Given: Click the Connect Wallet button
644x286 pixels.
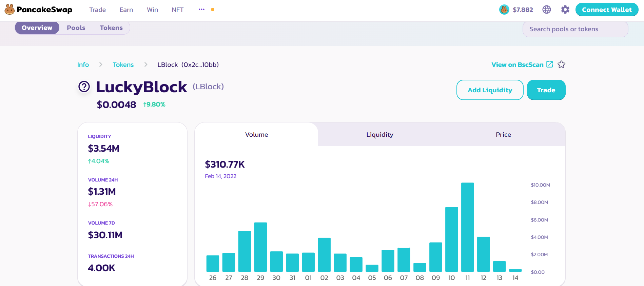Looking at the screenshot, I should (x=607, y=9).
